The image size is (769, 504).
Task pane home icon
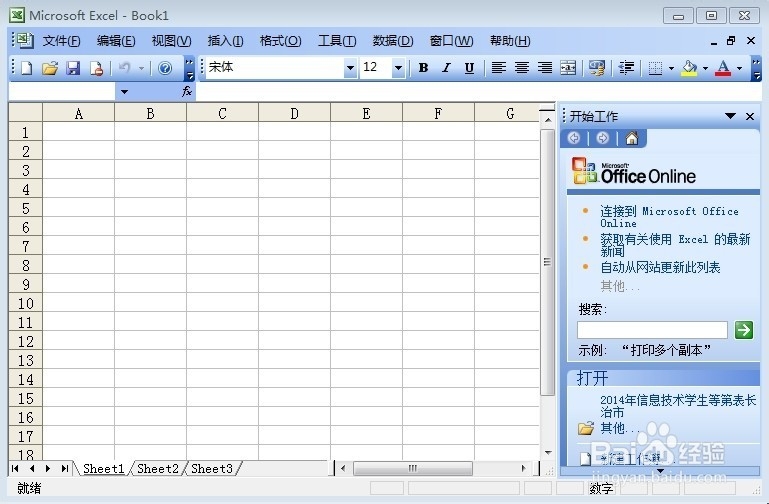pos(632,139)
